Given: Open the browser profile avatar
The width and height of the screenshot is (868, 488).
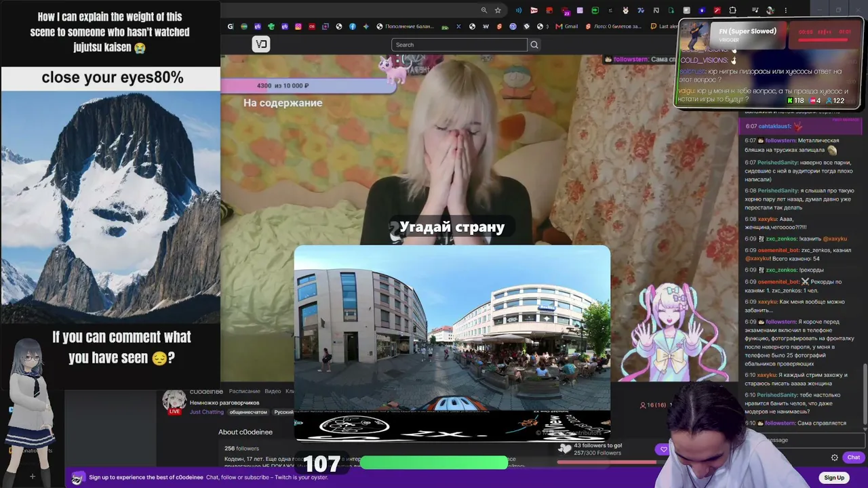Looking at the screenshot, I should click(x=770, y=10).
